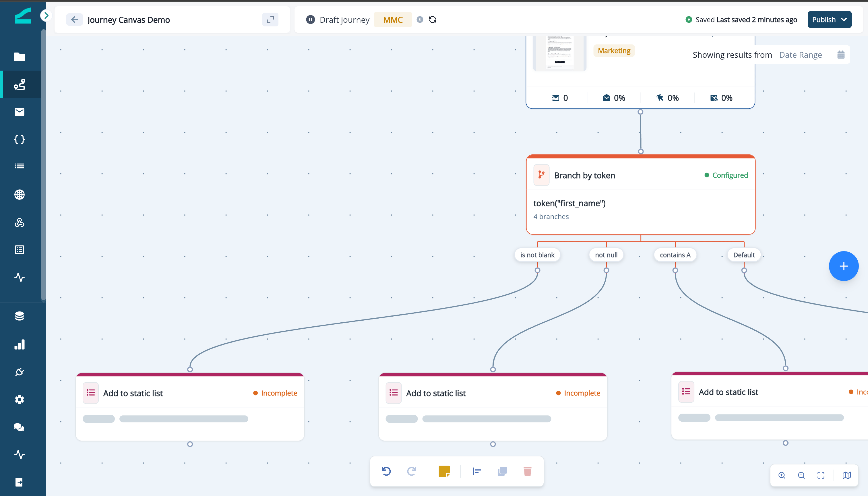Viewport: 868px width, 496px height.
Task: Click the list icon on the middle static list node
Action: click(x=394, y=393)
